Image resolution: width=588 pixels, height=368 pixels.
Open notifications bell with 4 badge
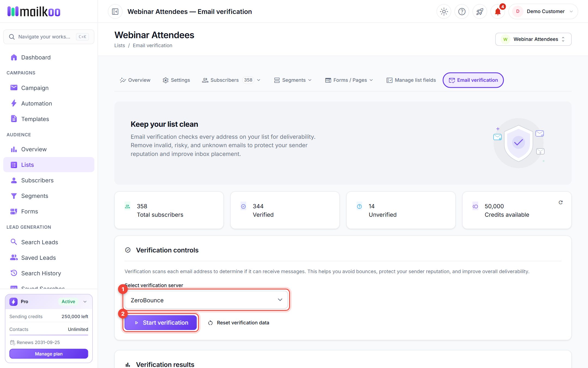(498, 11)
